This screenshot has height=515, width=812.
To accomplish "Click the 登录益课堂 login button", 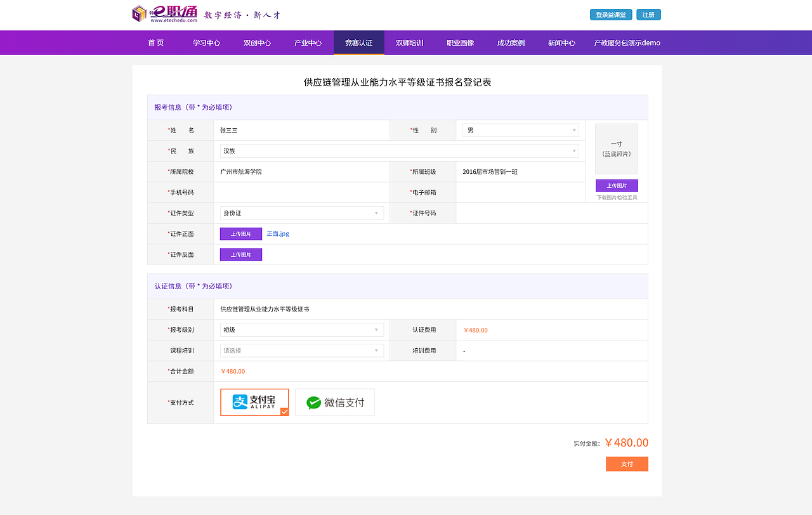I will (610, 13).
